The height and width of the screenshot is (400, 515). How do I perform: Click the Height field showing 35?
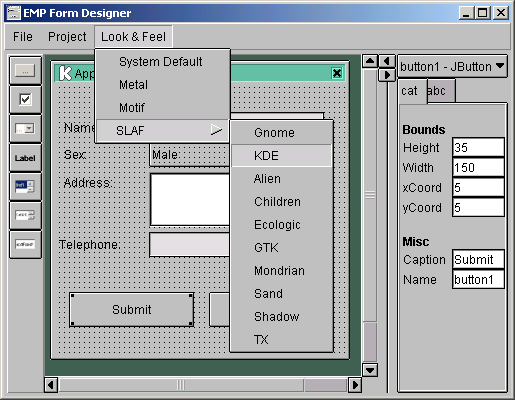(x=478, y=147)
